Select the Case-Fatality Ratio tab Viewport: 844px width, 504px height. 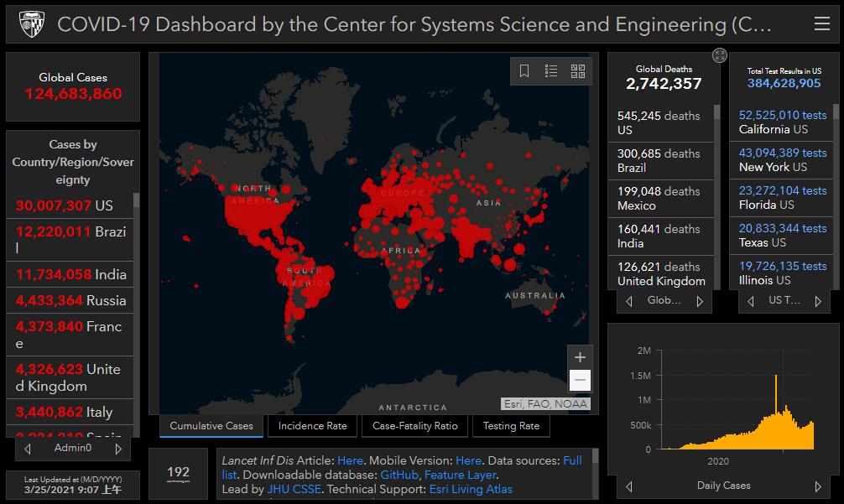point(415,426)
